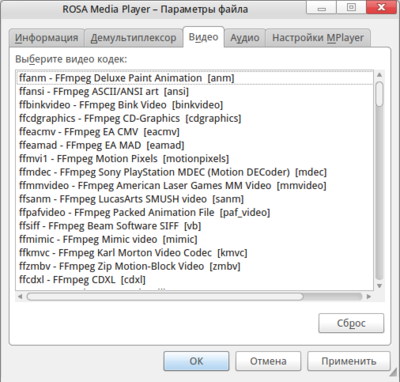Select ffmdec Sony PlayStation MDEC codec
Screen dimensions: 400x382
click(x=195, y=172)
